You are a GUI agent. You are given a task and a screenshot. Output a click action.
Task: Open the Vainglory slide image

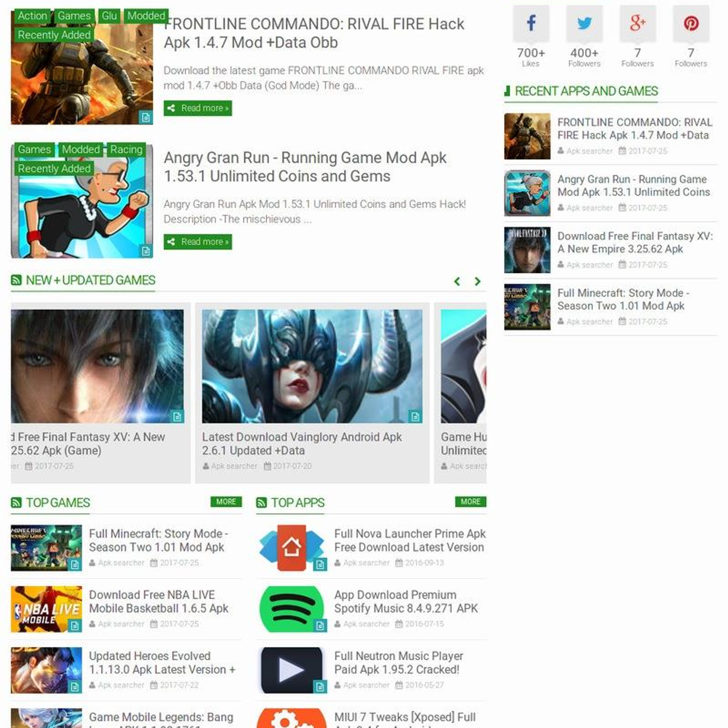tap(312, 366)
